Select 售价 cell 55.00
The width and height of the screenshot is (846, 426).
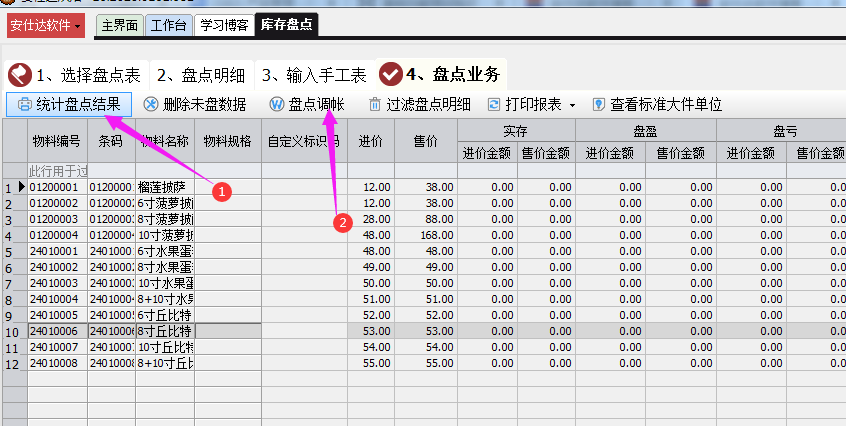click(x=426, y=363)
